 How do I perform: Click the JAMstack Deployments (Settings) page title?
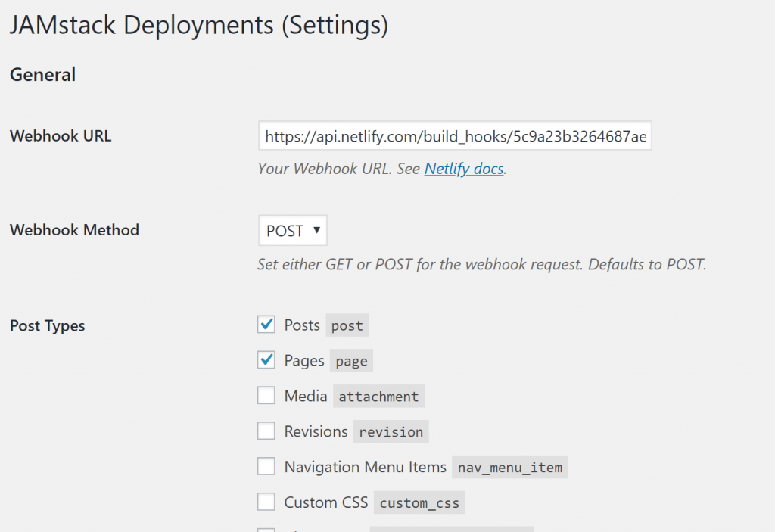198,25
